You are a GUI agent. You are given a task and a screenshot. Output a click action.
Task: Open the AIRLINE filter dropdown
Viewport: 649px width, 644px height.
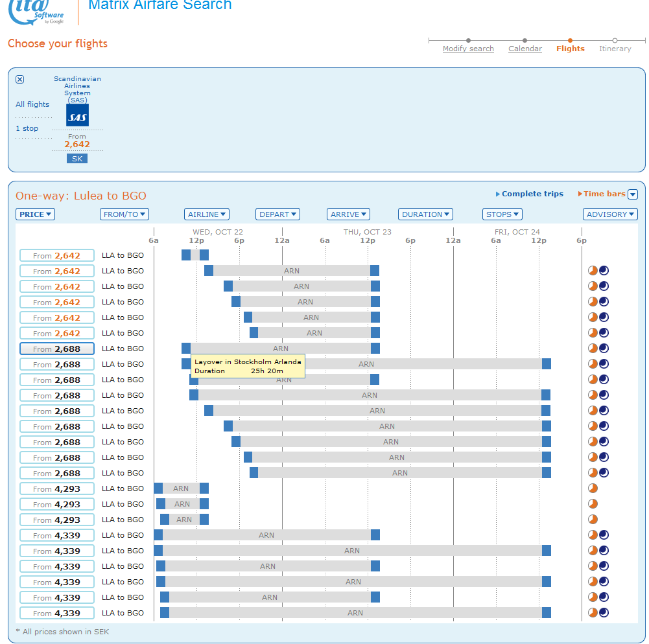coord(207,214)
